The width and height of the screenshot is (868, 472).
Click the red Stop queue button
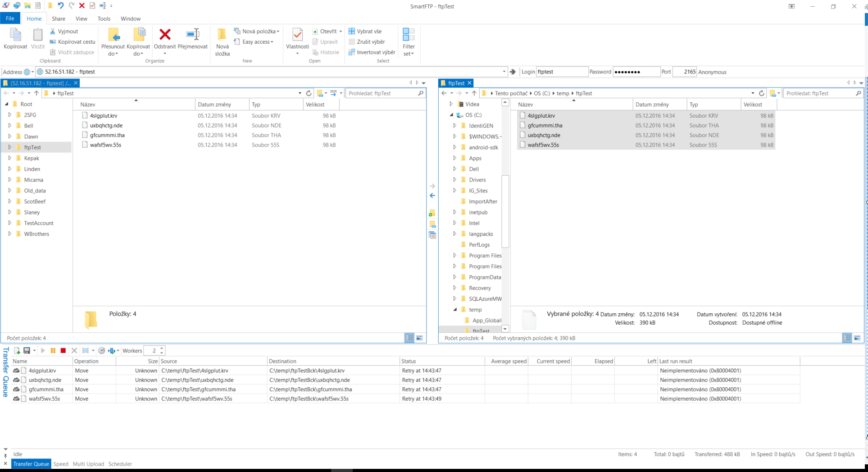(63, 351)
